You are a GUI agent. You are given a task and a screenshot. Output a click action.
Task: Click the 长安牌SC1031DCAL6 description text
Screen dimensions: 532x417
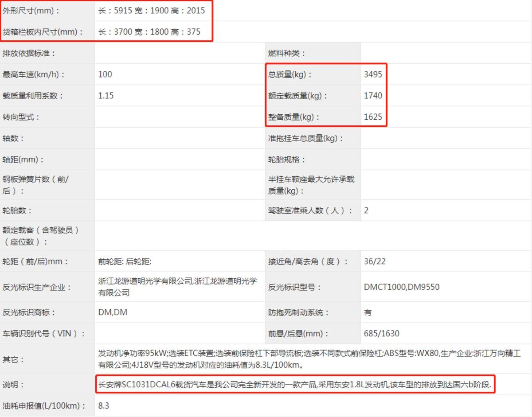pos(294,385)
